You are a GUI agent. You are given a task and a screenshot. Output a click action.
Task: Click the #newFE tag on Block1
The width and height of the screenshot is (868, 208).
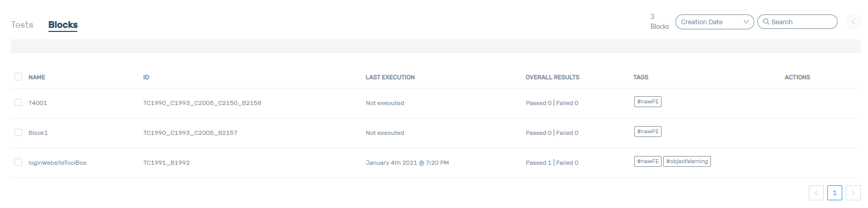[x=648, y=131]
